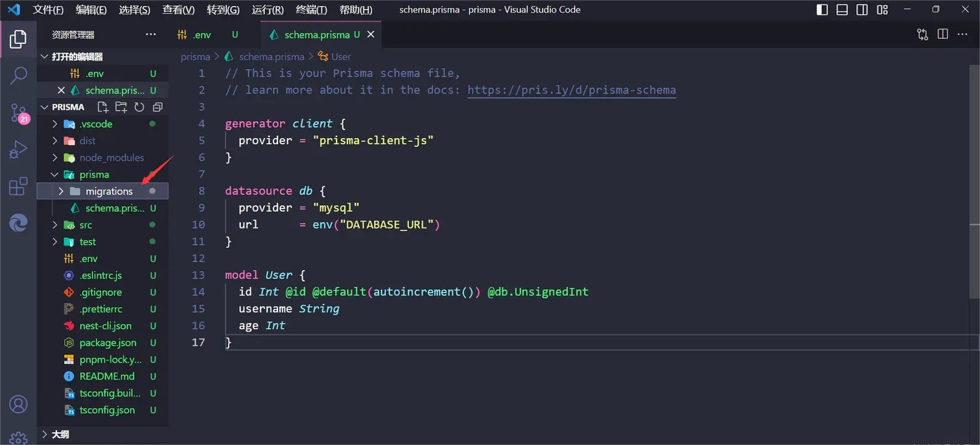Open package.json from the file tree
This screenshot has width=980, height=445.
108,343
